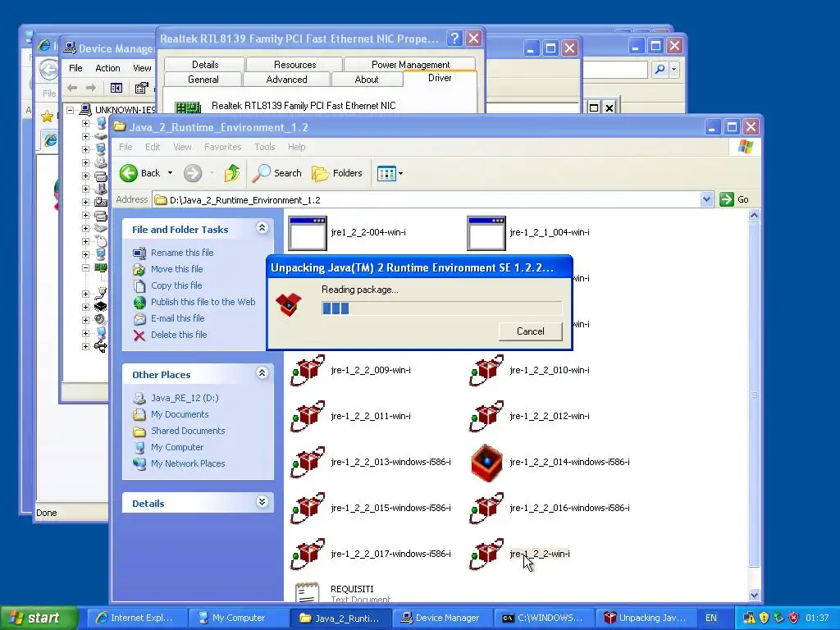Click the EN language indicator

(711, 618)
